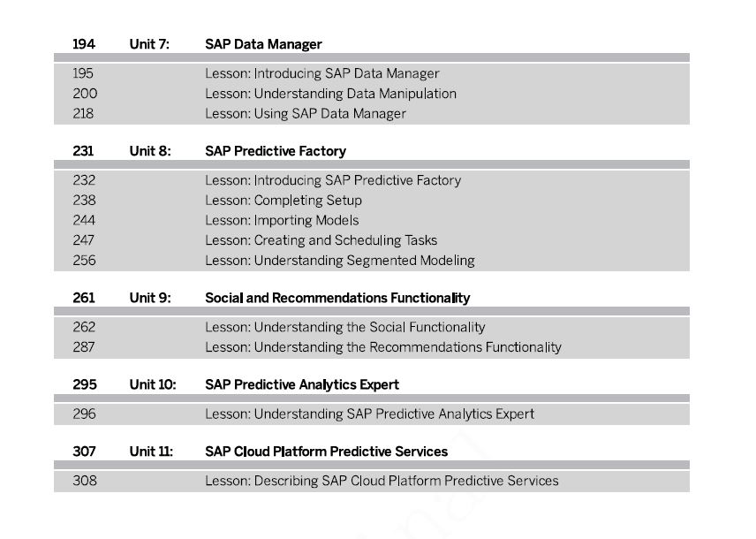Go to Understanding Data Manipulation lesson
This screenshot has height=539, width=756.
330,94
